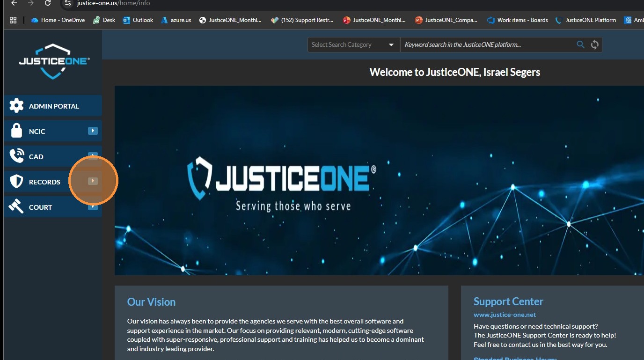Screen dimensions: 644x360
Task: Open the Select Search Category dropdown
Action: click(353, 44)
